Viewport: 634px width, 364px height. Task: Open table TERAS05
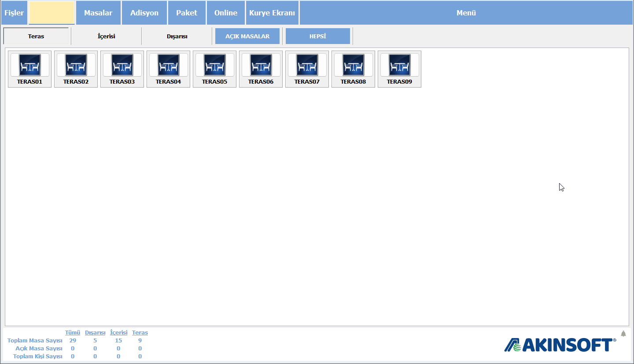click(x=214, y=69)
